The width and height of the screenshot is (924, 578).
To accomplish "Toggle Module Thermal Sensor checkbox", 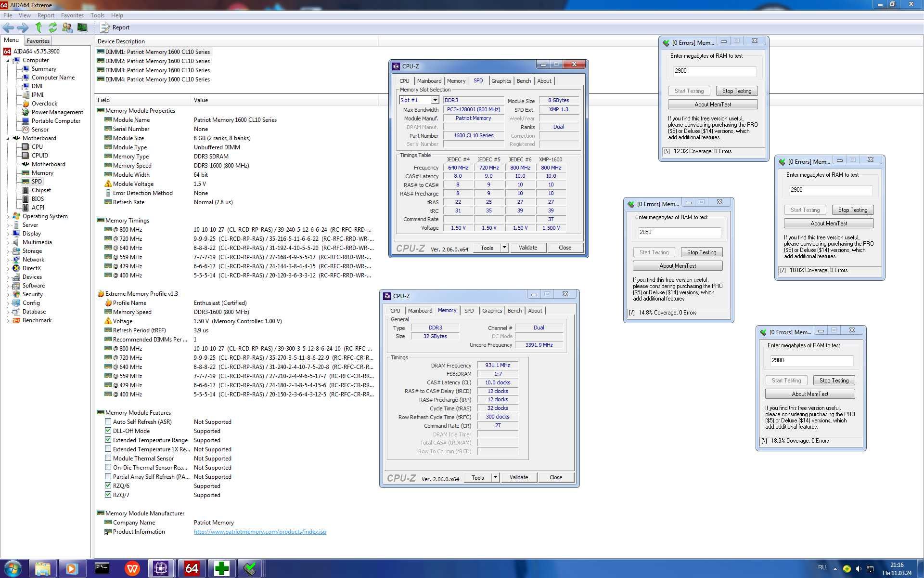I will 108,458.
